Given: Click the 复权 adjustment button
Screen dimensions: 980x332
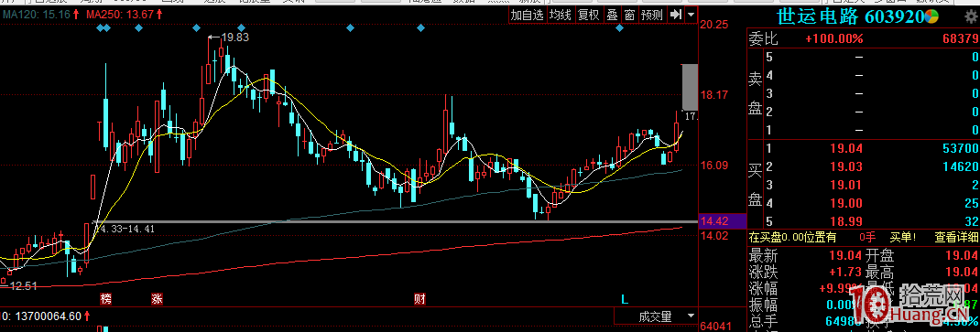Looking at the screenshot, I should click(588, 15).
